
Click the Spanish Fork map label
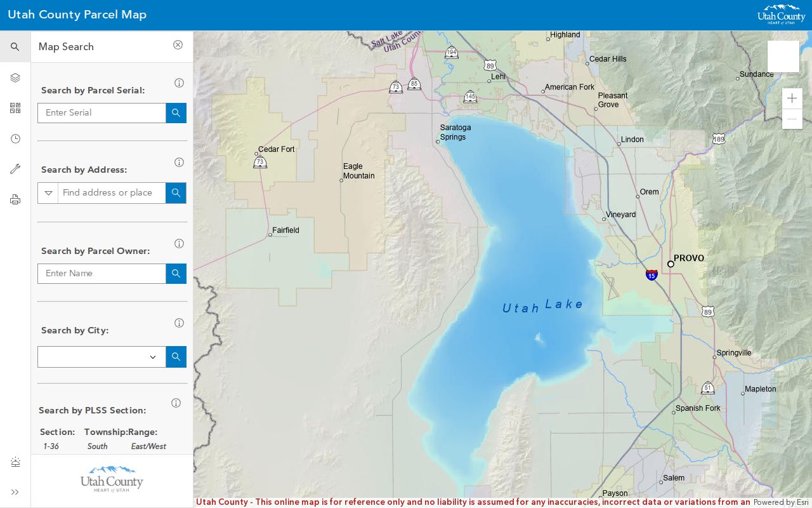[698, 408]
